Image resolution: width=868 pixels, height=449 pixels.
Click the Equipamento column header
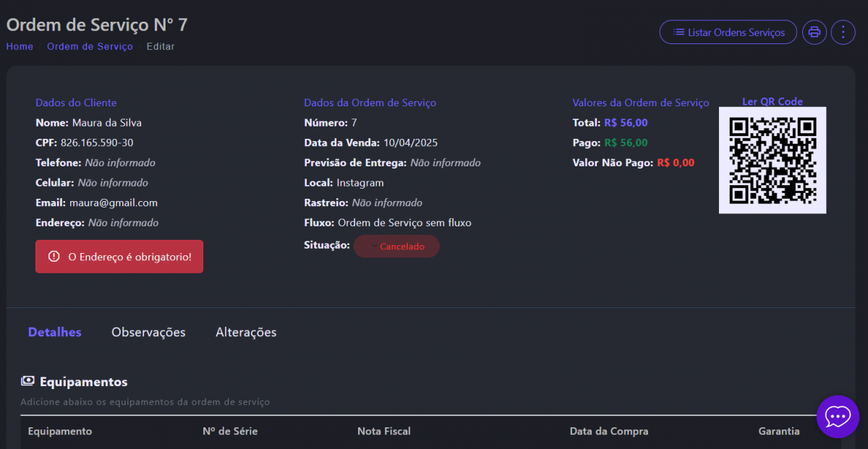[60, 431]
